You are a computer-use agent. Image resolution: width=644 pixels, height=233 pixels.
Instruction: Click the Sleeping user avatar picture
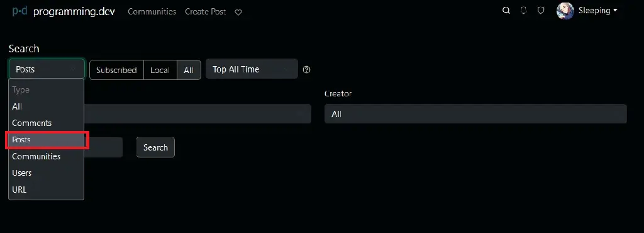point(565,11)
